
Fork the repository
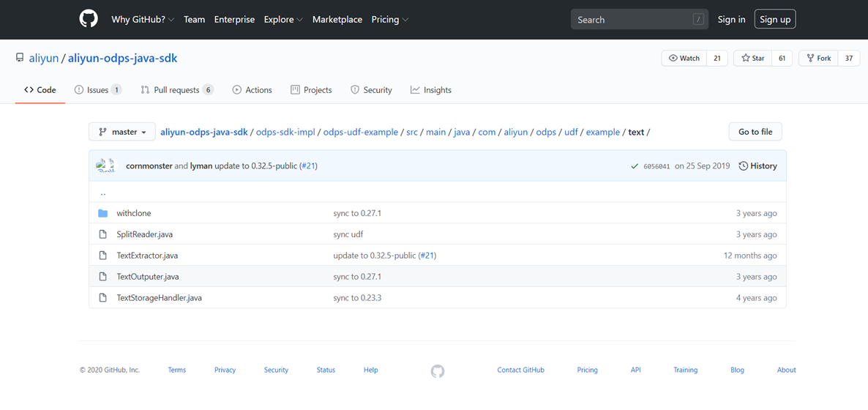coord(818,58)
